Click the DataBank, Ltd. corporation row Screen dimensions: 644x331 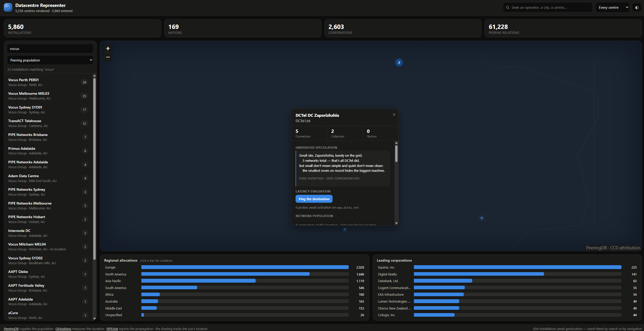point(507,281)
